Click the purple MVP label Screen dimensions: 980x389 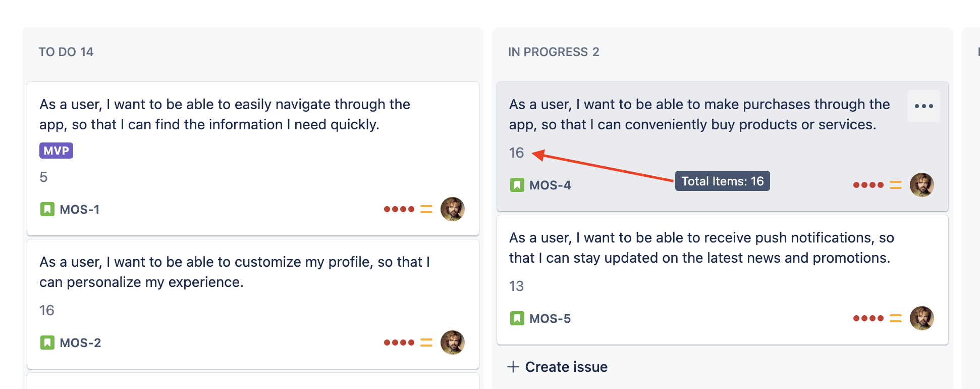tap(56, 151)
